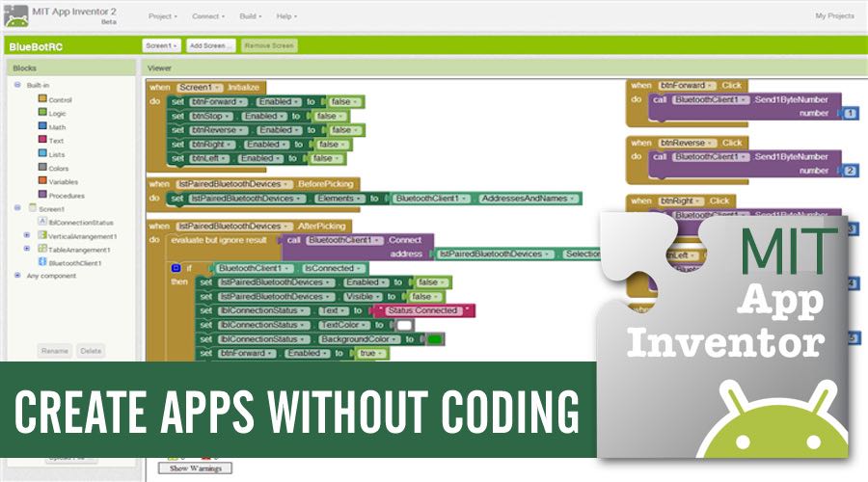Screen dimensions: 868x482
Task: Open the Screen1 screen selector dropdown
Action: click(161, 45)
